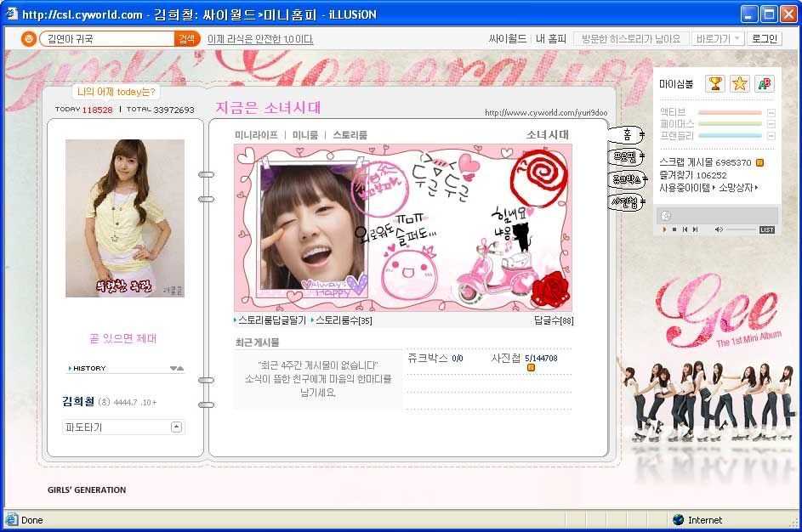Click the profile photo of the owner

[x=125, y=218]
